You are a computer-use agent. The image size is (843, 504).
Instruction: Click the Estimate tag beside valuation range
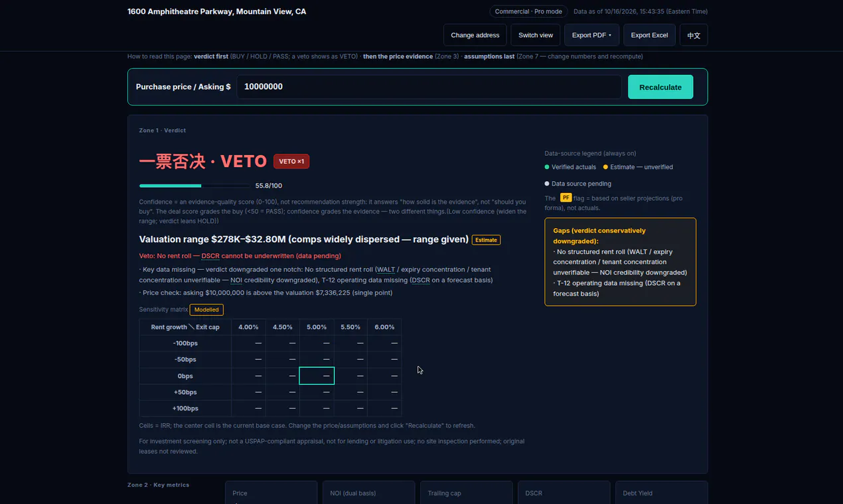pyautogui.click(x=486, y=239)
